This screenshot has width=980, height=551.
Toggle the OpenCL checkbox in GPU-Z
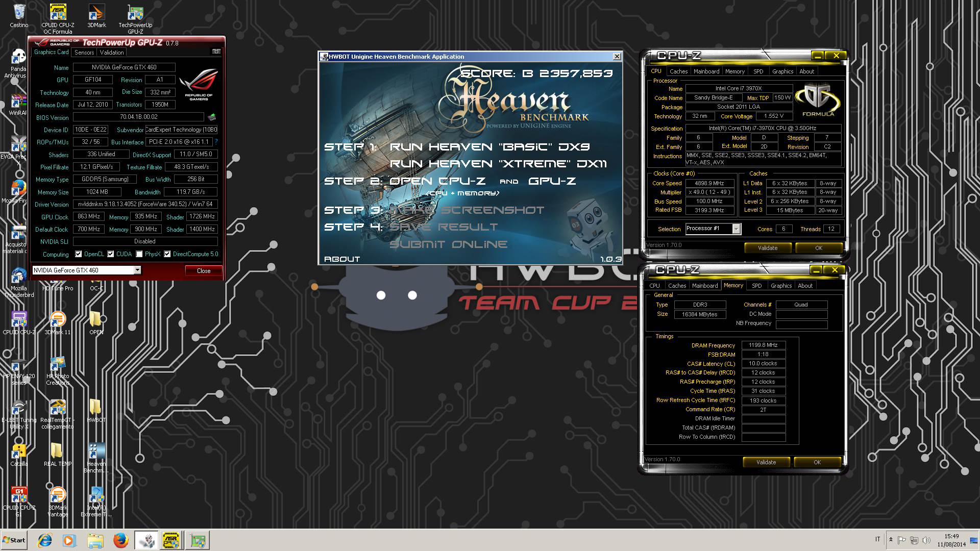click(x=78, y=254)
